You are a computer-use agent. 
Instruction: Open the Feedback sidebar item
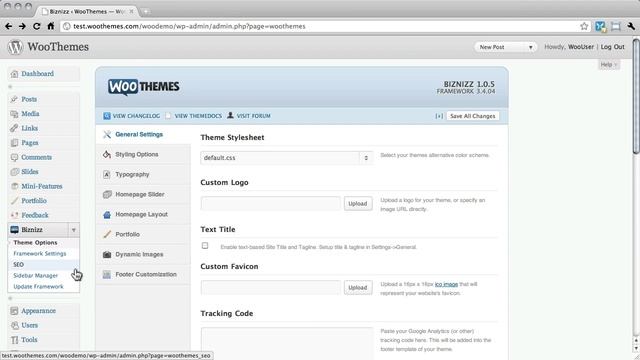click(35, 215)
